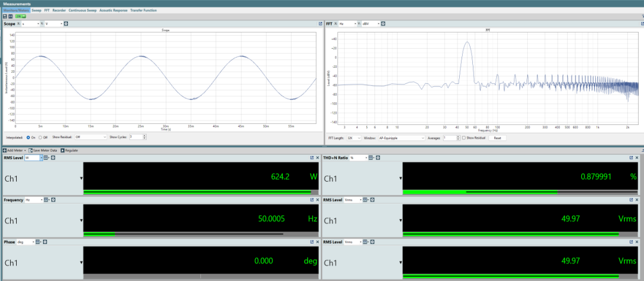Expand Ch1 arrow on THD+N Ratio meter
The height and width of the screenshot is (281, 644).
tap(401, 179)
